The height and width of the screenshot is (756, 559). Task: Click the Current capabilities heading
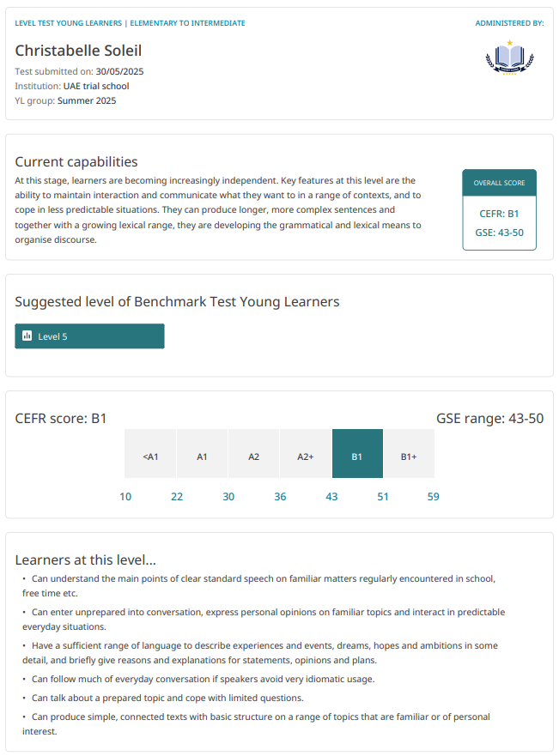[76, 161]
